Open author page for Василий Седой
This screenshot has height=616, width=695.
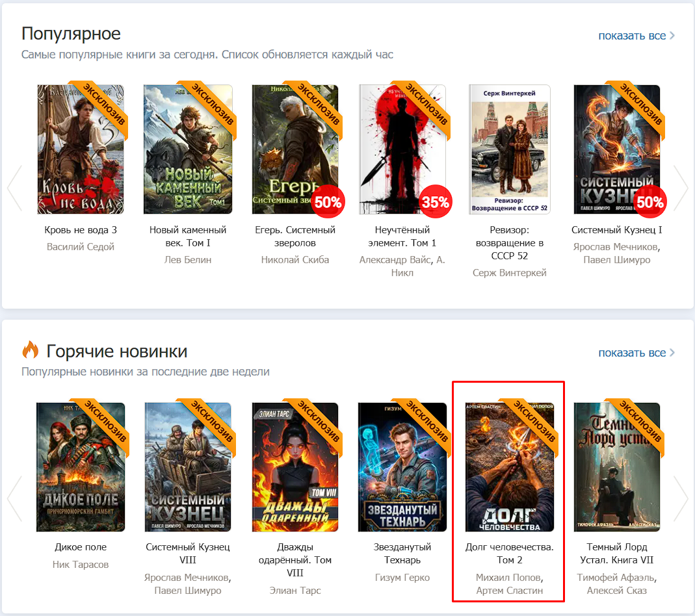pos(81,247)
